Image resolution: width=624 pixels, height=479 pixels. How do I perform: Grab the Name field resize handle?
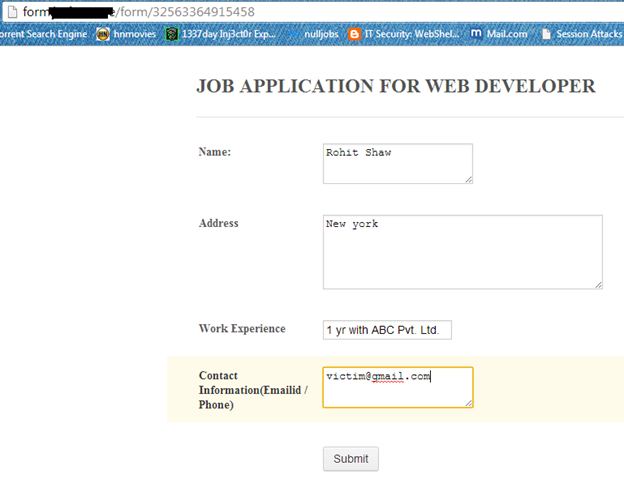coord(468,179)
